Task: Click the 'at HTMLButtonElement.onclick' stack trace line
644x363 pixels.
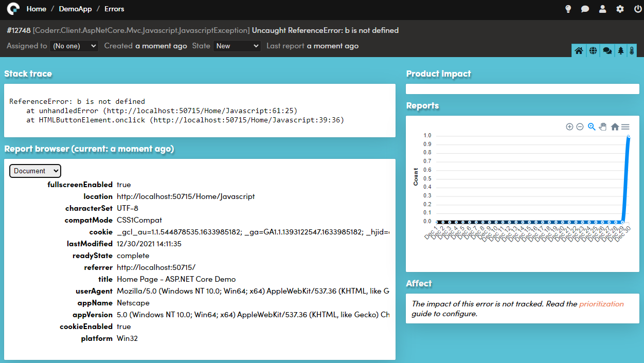Action: [x=185, y=120]
